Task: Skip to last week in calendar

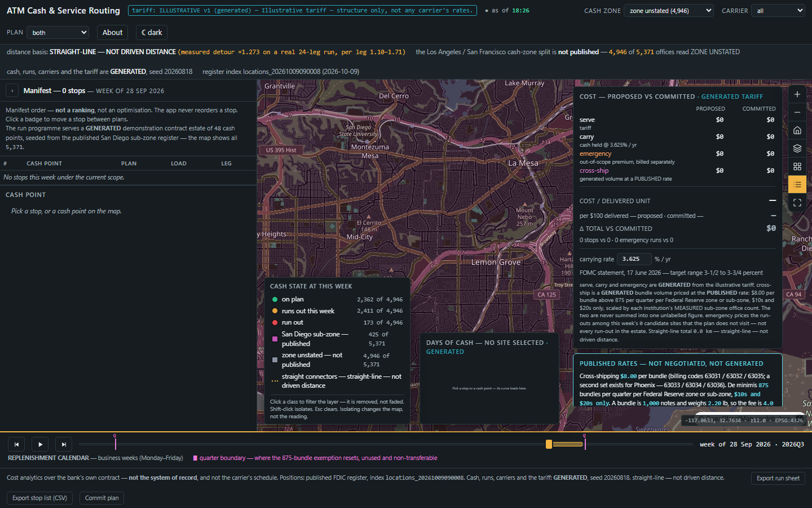Action: click(x=64, y=444)
